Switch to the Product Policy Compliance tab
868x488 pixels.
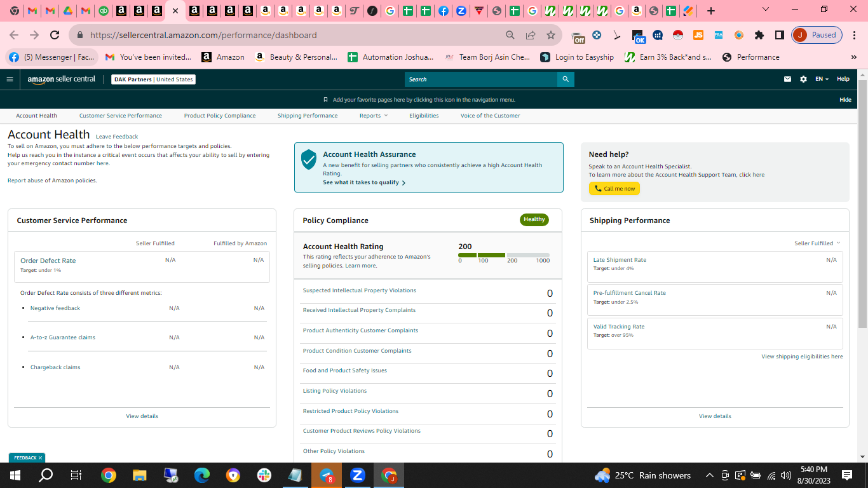click(220, 116)
